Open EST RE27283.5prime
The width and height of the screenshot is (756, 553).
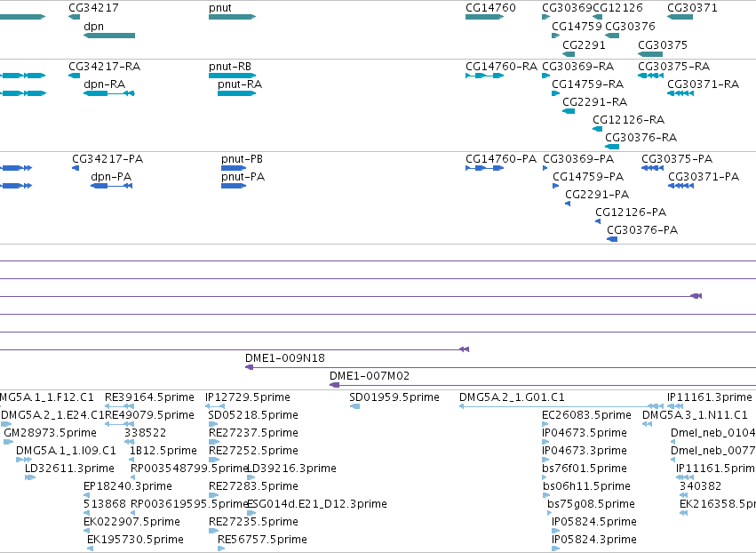[253, 486]
